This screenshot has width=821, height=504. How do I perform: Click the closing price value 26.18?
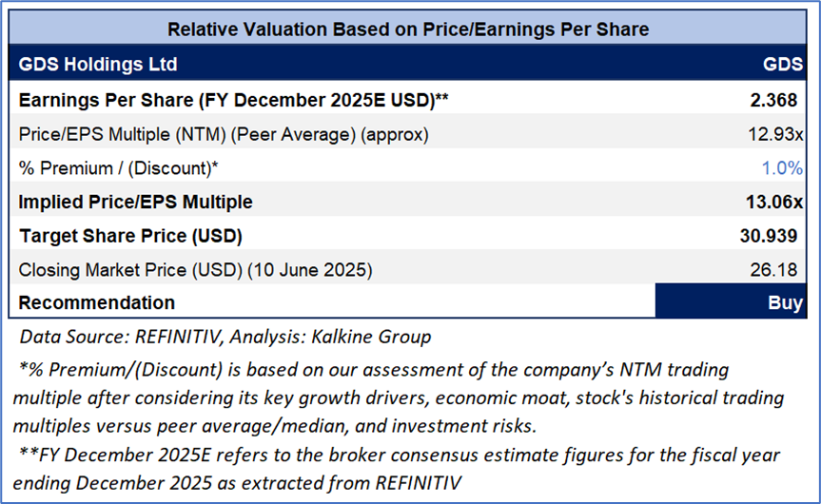779,270
